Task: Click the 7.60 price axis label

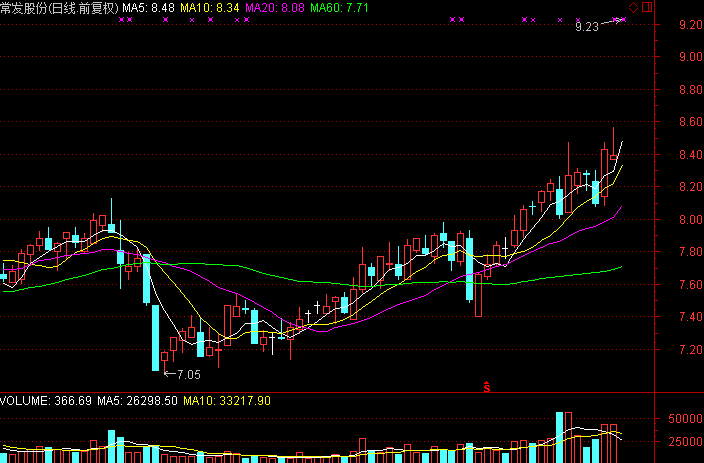Action: coord(691,285)
